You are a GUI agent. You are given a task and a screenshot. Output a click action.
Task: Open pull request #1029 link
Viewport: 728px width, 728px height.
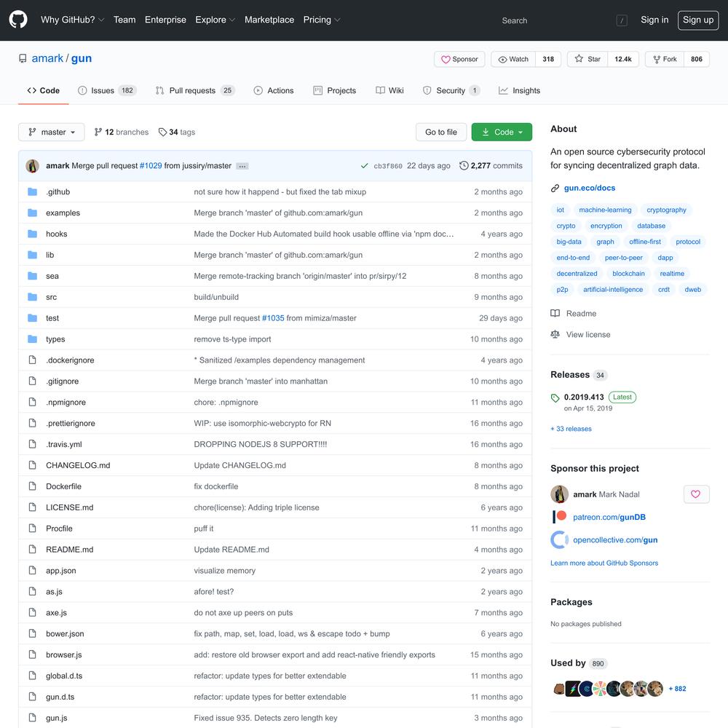(151, 166)
